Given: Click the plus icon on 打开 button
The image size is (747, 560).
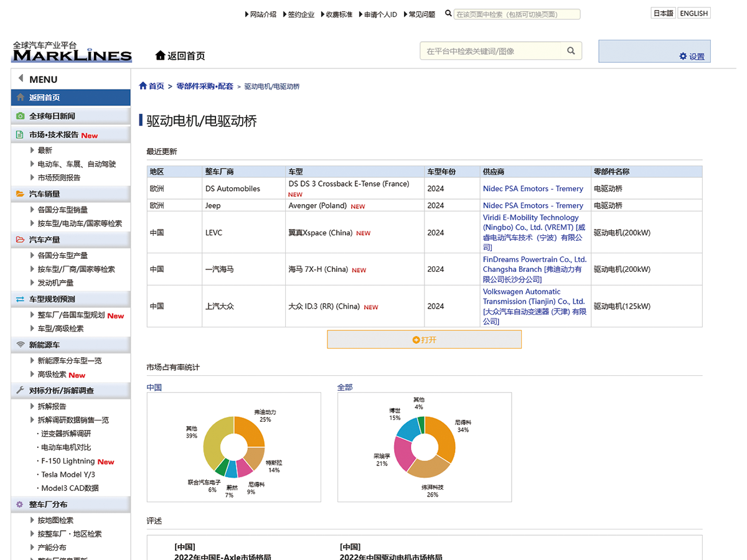Looking at the screenshot, I should click(416, 340).
